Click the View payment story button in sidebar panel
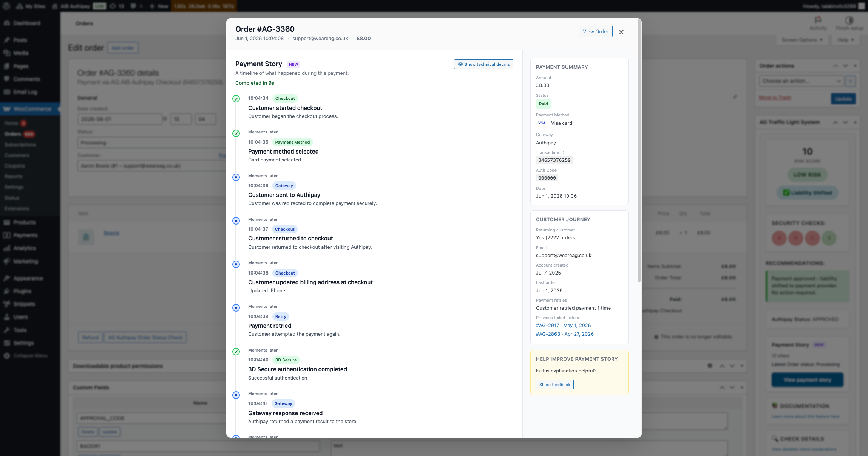The image size is (868, 456). (807, 380)
